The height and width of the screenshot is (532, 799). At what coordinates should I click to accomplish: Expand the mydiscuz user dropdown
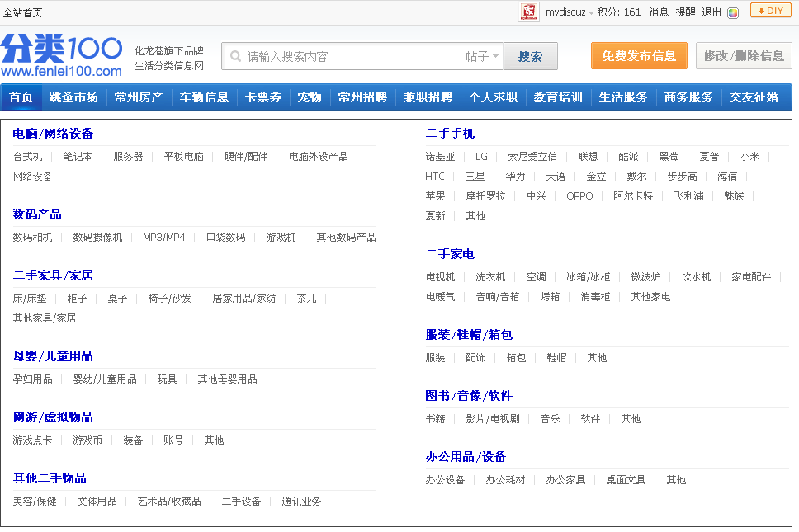(x=591, y=12)
